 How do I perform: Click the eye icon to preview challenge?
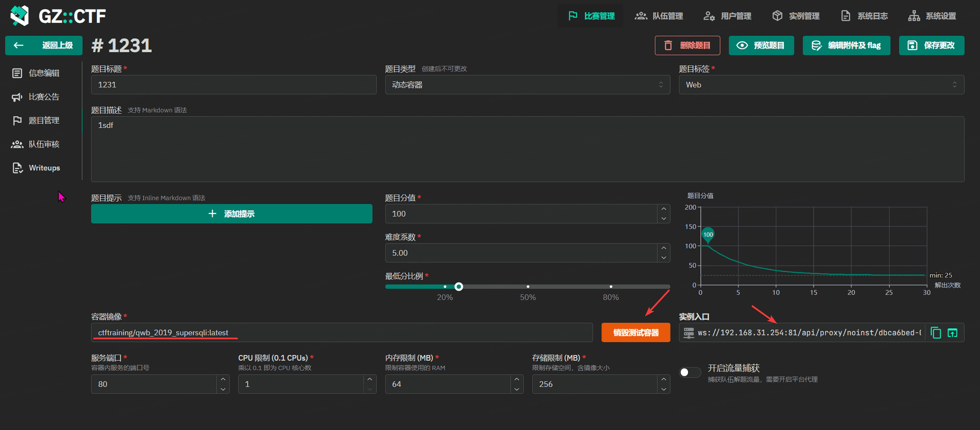click(x=742, y=45)
